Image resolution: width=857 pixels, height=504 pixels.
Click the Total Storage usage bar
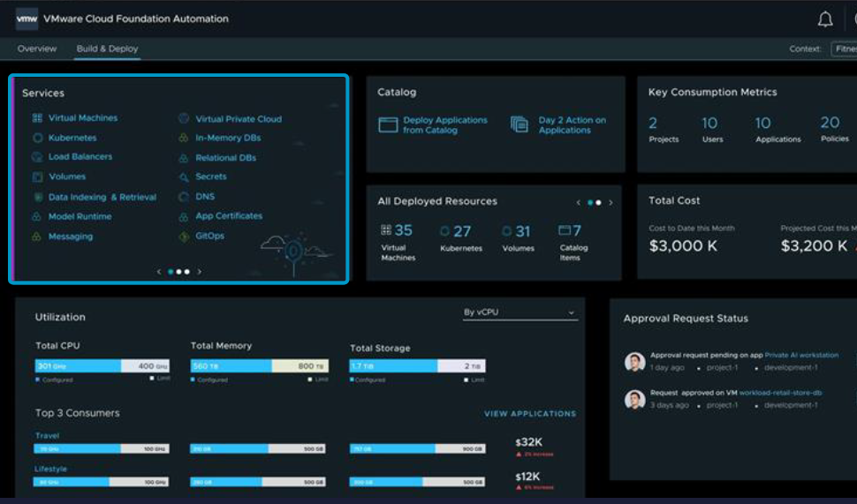418,365
